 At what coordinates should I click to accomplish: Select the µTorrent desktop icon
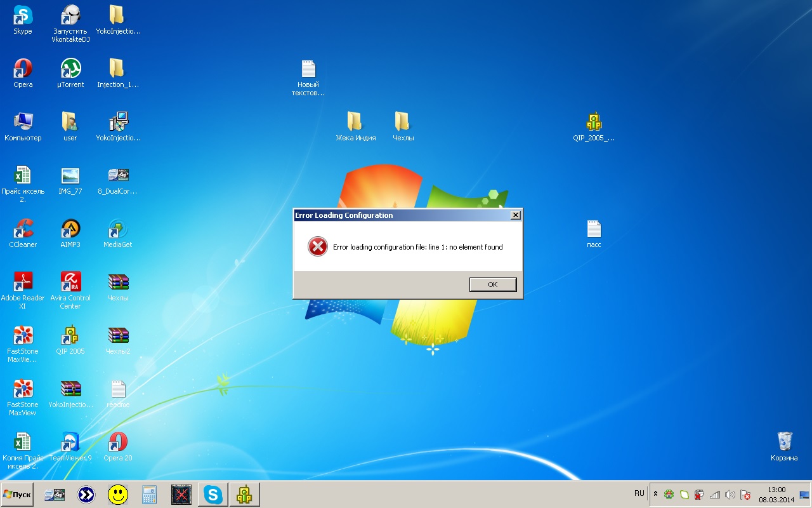[70, 69]
